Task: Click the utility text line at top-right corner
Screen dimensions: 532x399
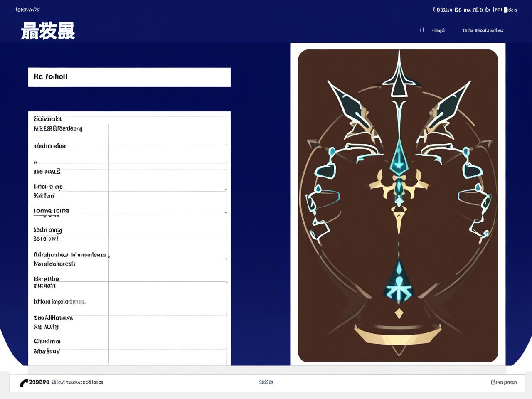Action: click(474, 10)
